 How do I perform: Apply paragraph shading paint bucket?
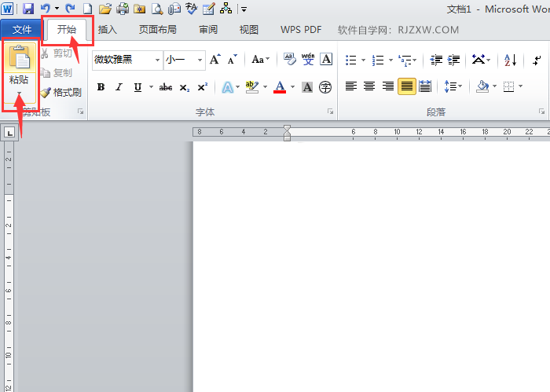482,86
